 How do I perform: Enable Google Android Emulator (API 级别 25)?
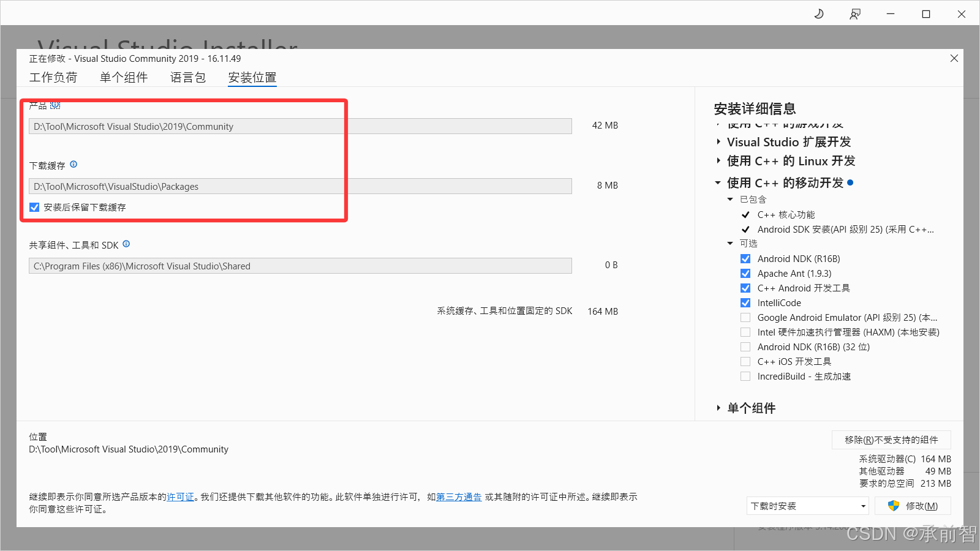pos(745,317)
